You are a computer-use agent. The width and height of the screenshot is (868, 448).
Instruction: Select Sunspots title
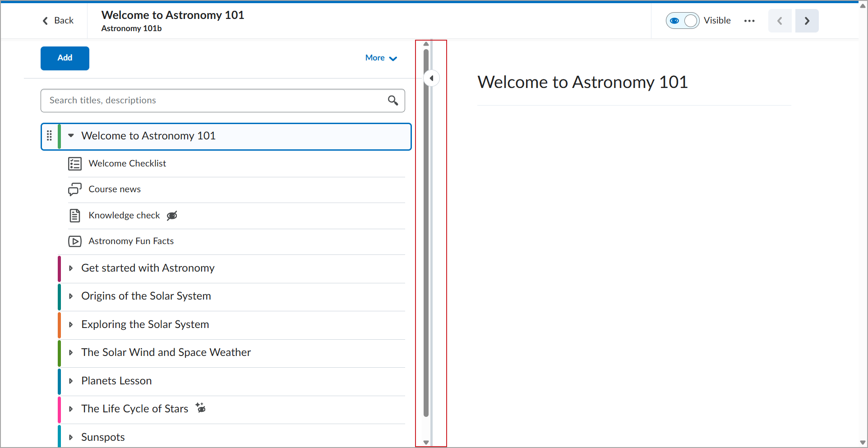[x=103, y=438]
